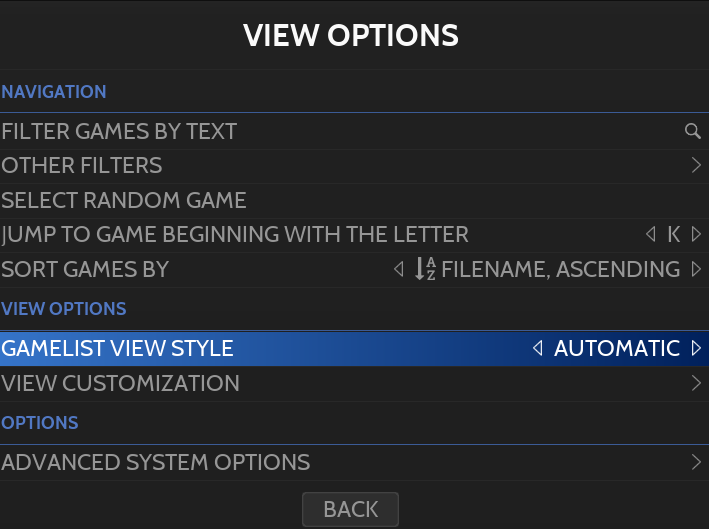Image resolution: width=709 pixels, height=529 pixels.
Task: Click the Automatic view style value
Action: pyautogui.click(x=617, y=349)
